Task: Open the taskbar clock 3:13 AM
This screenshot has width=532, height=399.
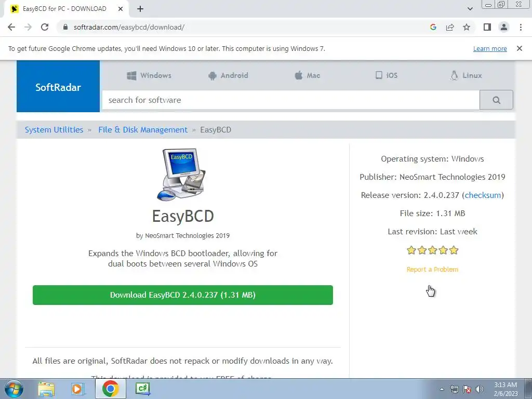Action: [x=506, y=389]
